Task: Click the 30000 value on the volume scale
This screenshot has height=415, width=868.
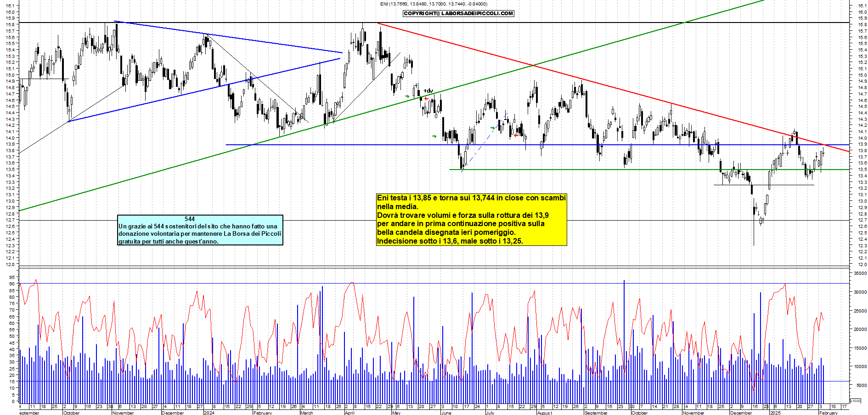Action: [x=860, y=292]
